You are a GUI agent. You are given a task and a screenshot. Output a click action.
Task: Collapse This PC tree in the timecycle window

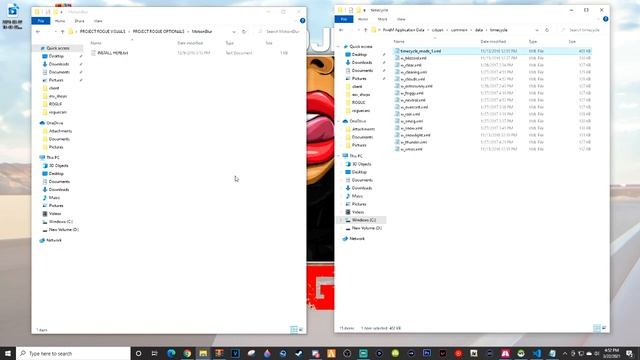pyautogui.click(x=338, y=156)
